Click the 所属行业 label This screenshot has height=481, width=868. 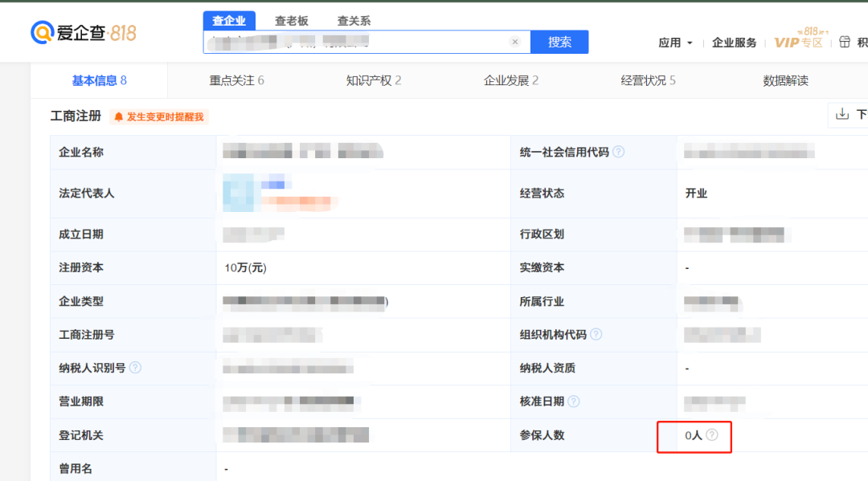pyautogui.click(x=542, y=301)
